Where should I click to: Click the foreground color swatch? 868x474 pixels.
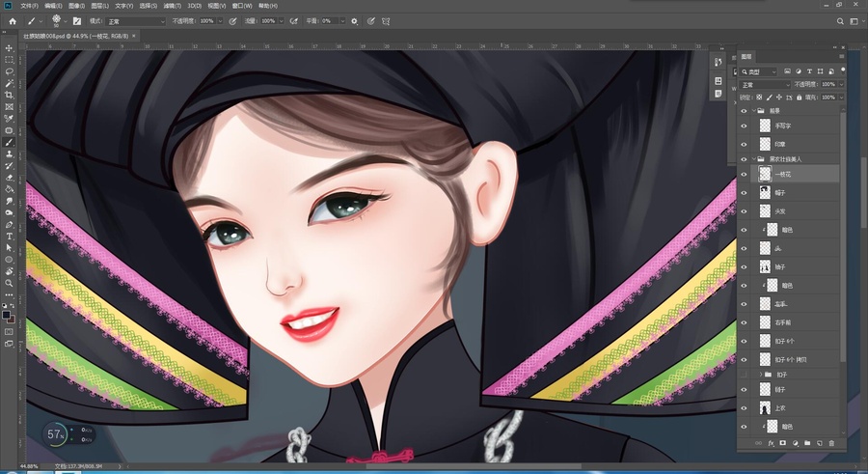7,315
